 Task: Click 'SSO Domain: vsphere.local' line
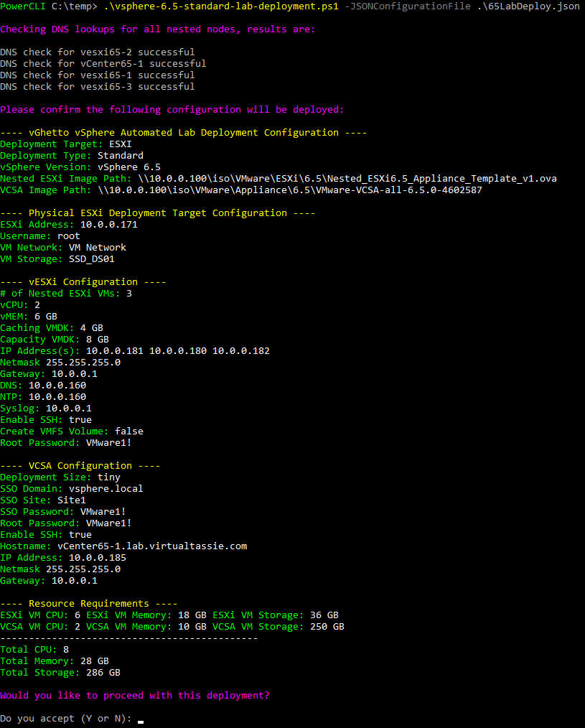[72, 489]
